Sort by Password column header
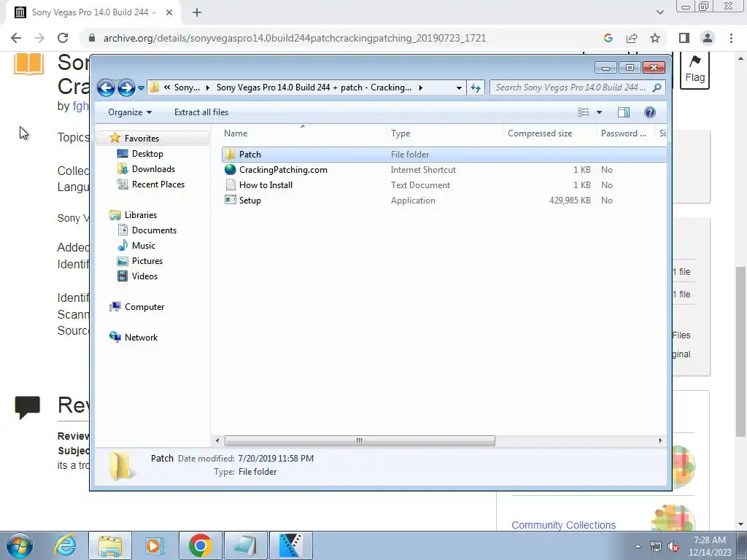Screen dimensions: 747x560 [x=625, y=133]
